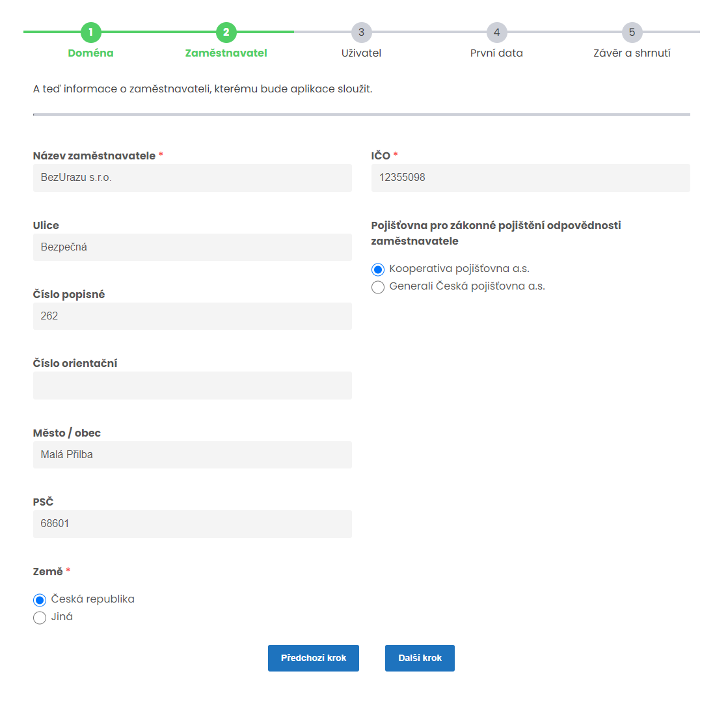Image resolution: width=728 pixels, height=706 pixels.
Task: Continue with the Další krok button
Action: [x=420, y=658]
